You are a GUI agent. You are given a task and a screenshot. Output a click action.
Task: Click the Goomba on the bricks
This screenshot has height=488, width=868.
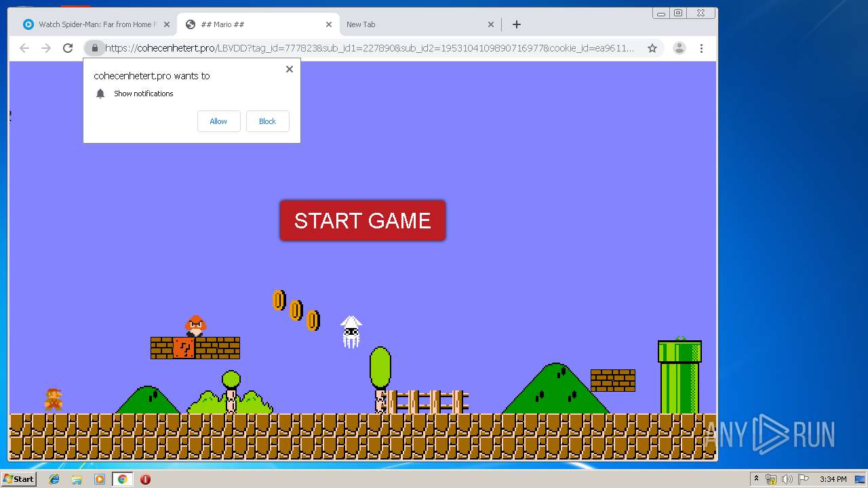[195, 326]
